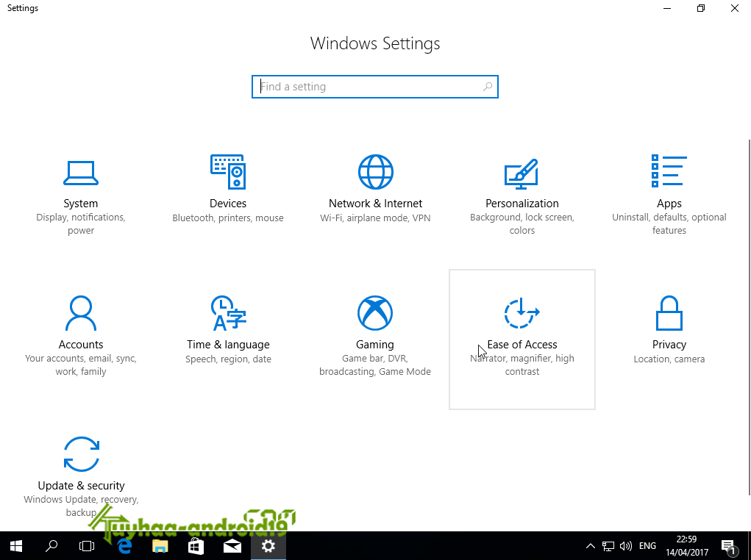
Task: Click the Find a setting search box
Action: pyautogui.click(x=375, y=86)
